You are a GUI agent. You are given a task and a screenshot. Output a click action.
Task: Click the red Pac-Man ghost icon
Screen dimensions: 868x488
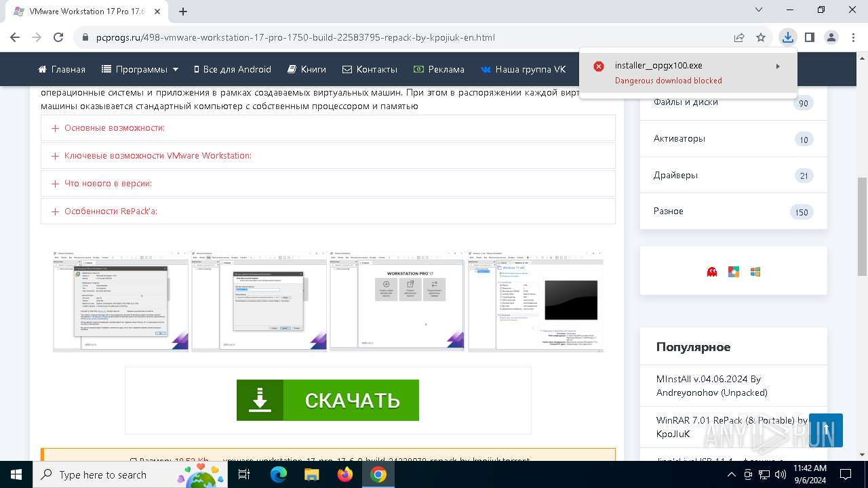coord(712,272)
